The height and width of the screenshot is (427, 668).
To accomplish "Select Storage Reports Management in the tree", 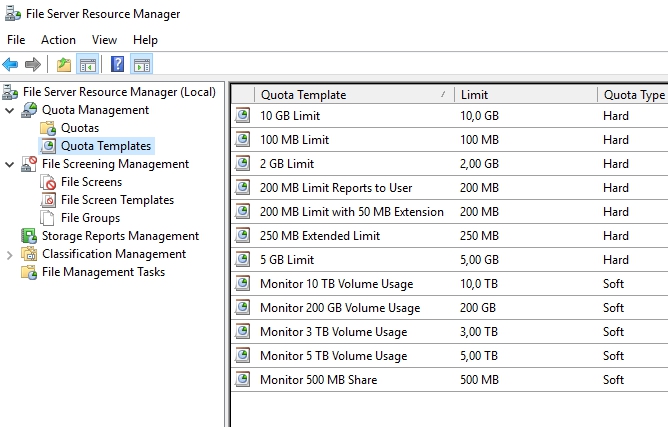I will [x=121, y=236].
